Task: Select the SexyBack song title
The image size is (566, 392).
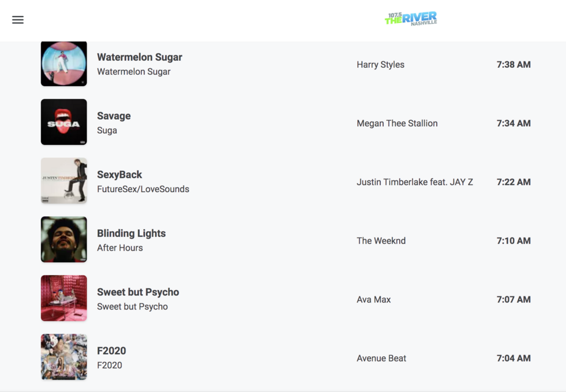Action: point(120,174)
